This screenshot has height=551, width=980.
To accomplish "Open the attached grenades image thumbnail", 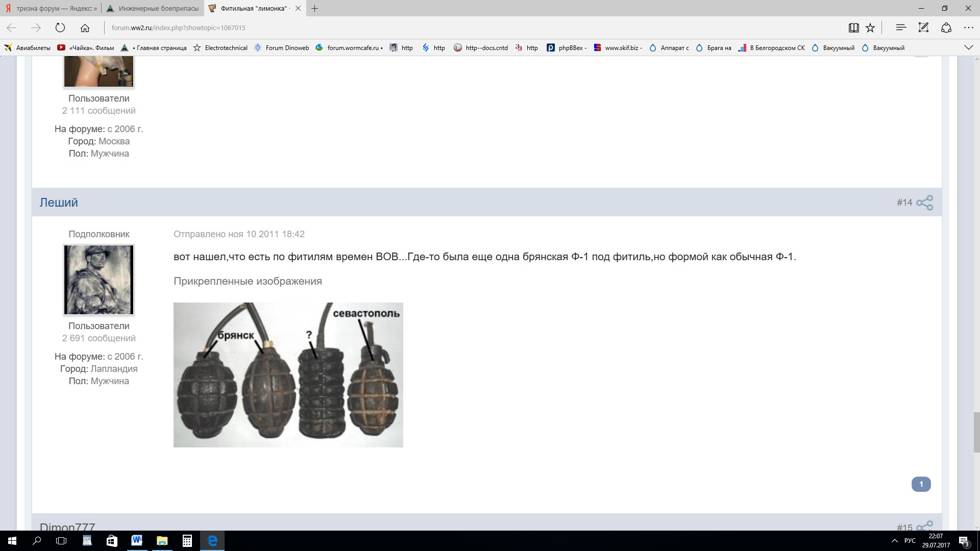I will pyautogui.click(x=288, y=375).
